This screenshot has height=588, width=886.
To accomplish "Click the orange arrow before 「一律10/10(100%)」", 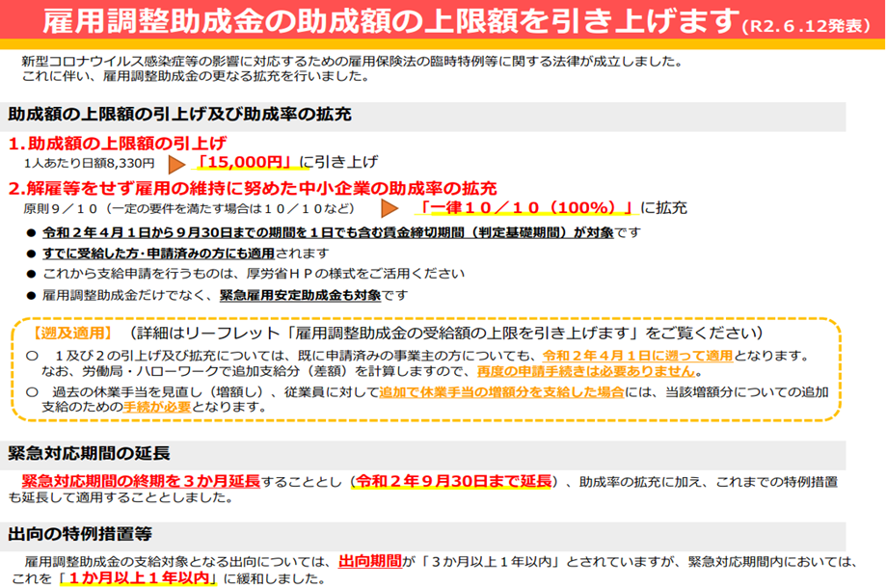I will point(389,207).
